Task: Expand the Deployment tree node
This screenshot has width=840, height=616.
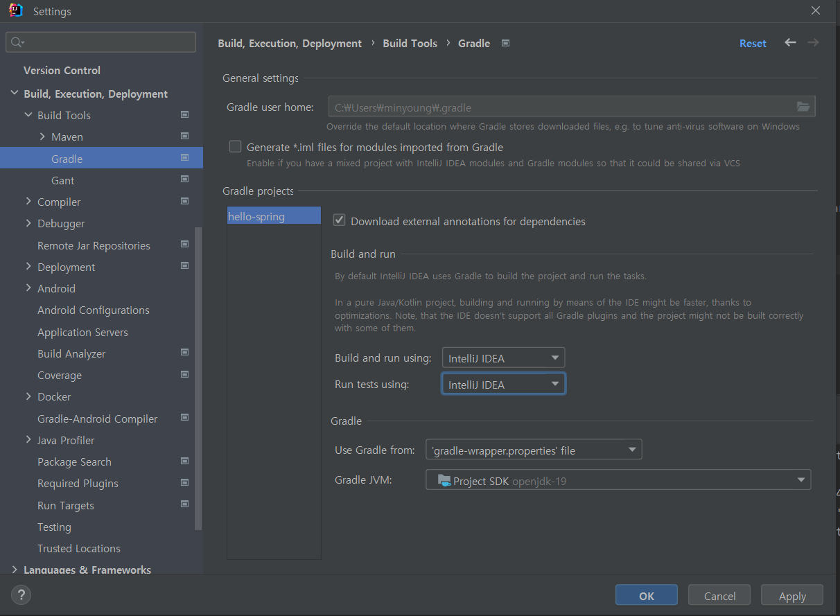Action: click(28, 267)
